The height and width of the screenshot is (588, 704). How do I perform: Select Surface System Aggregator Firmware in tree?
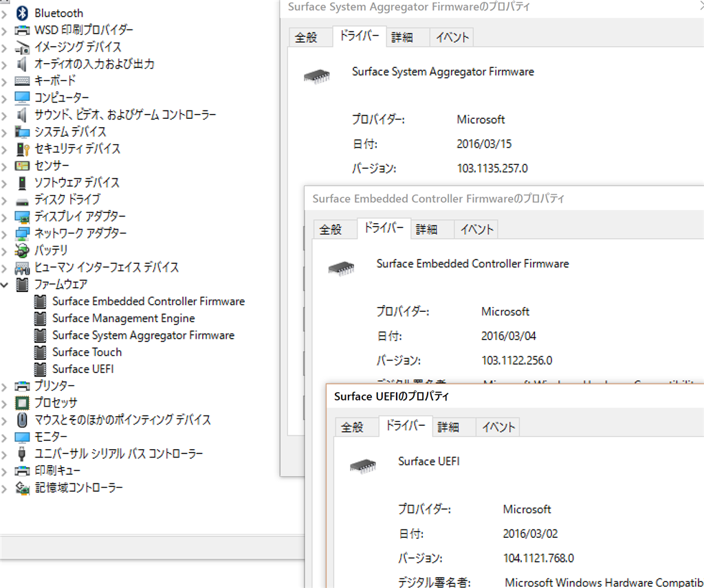tap(143, 335)
